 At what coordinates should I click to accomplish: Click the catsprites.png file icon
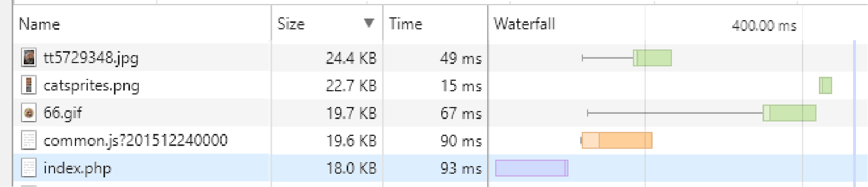tap(29, 85)
